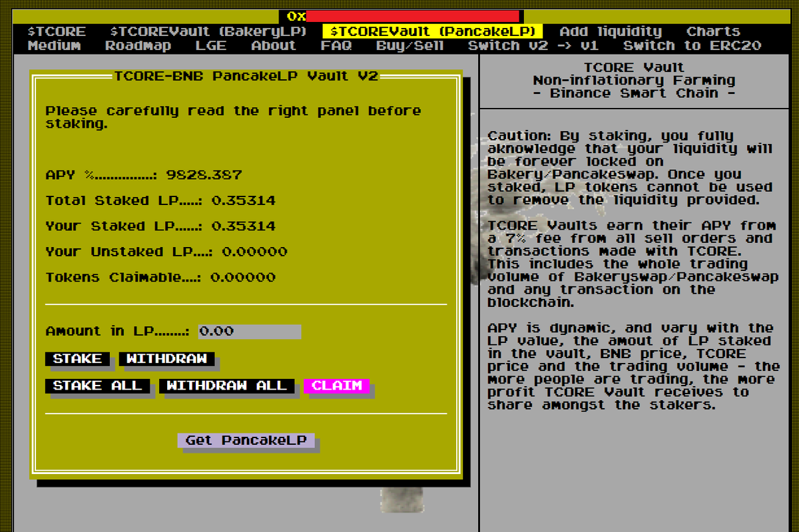Open the LGE page
This screenshot has width=799, height=532.
tap(211, 45)
